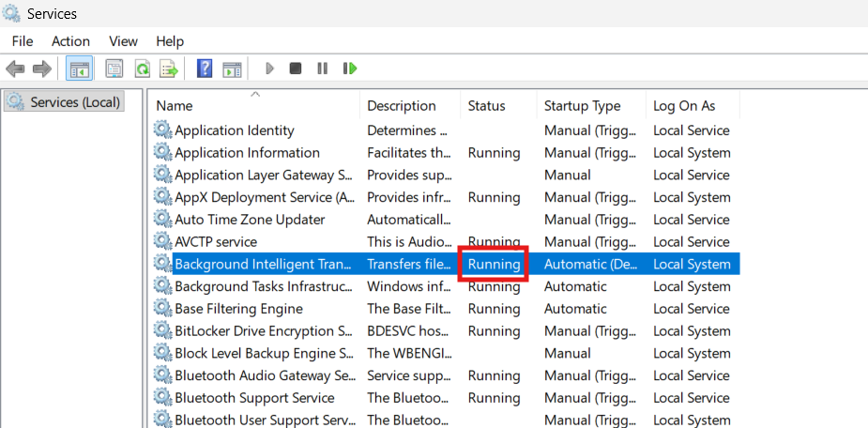Click 'BDESVC hos...' description cell

pos(409,331)
